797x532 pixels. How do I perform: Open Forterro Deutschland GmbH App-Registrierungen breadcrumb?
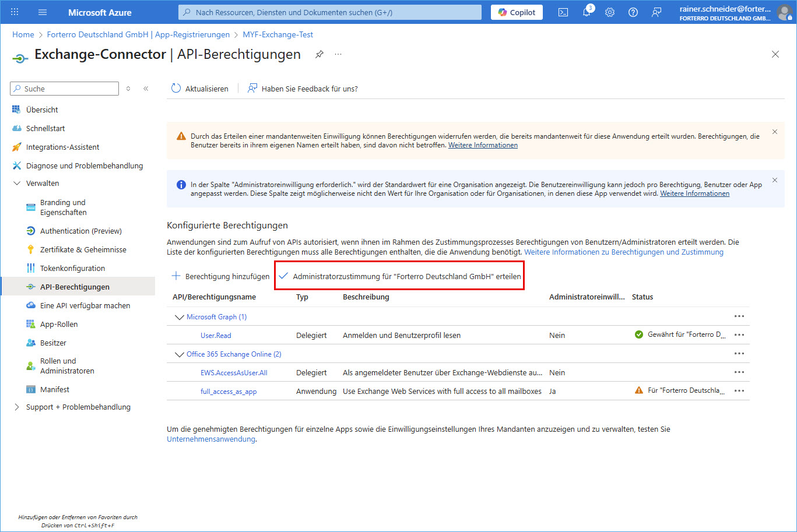pos(138,34)
